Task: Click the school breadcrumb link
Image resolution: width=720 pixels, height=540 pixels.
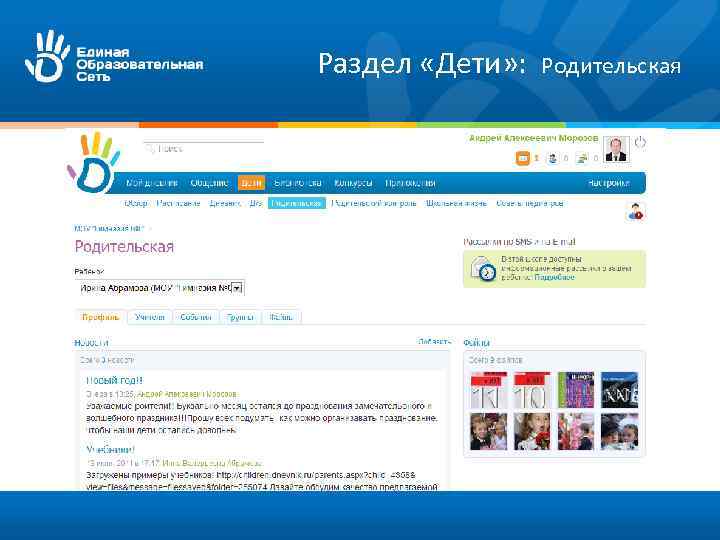Action: coord(109,228)
